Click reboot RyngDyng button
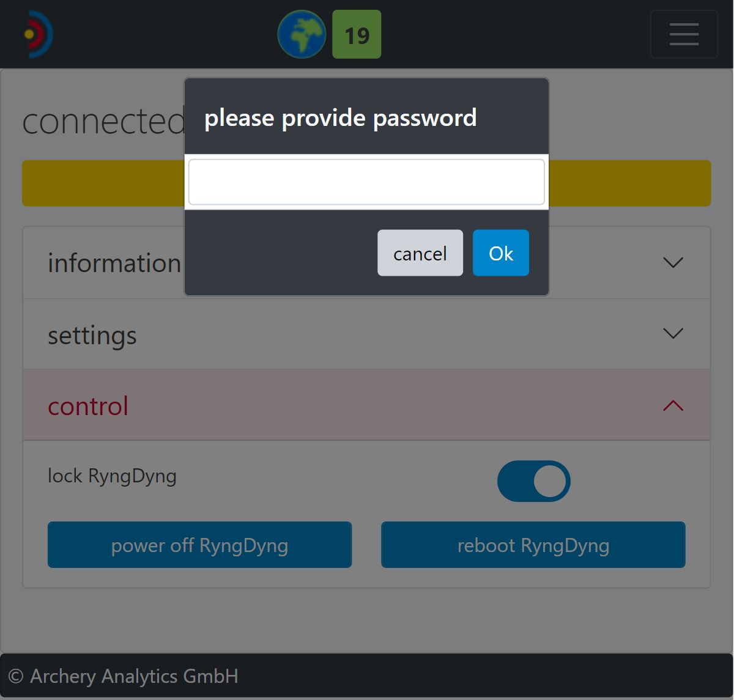 point(533,545)
